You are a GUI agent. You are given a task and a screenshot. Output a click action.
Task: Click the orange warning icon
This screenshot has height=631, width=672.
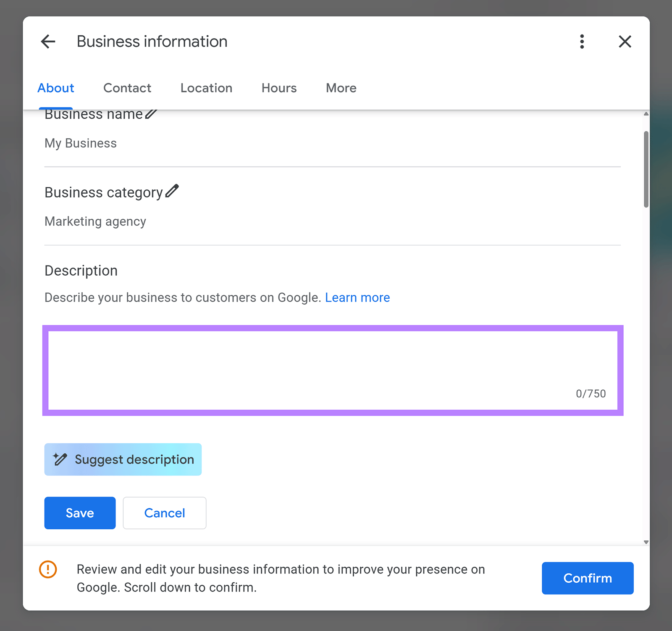(48, 570)
